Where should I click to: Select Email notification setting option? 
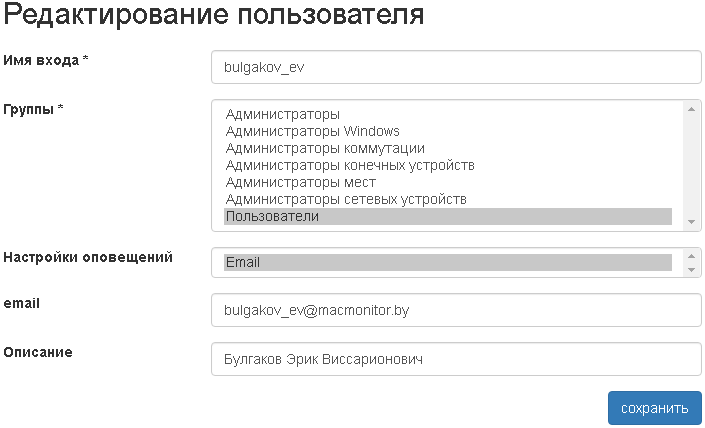[x=243, y=262]
